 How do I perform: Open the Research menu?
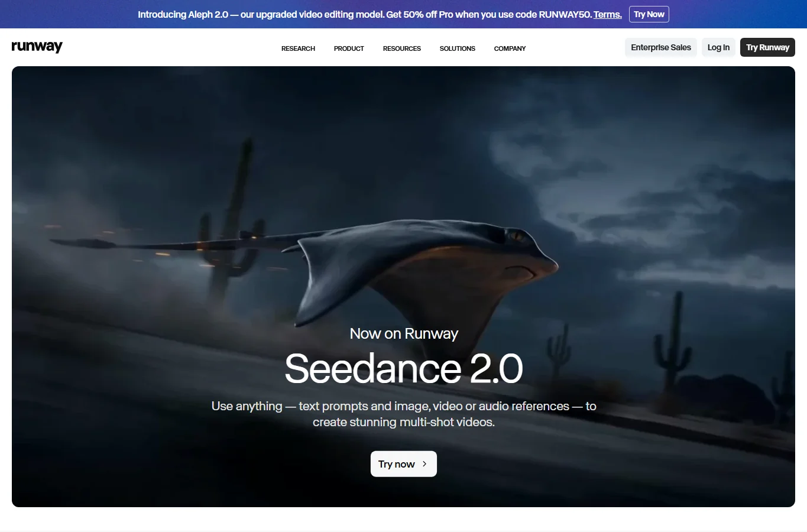298,48
